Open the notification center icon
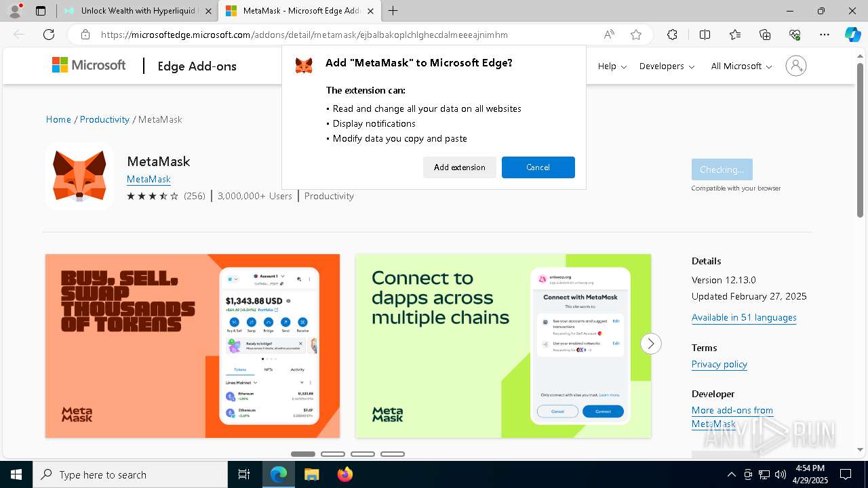The image size is (868, 488). (x=846, y=474)
